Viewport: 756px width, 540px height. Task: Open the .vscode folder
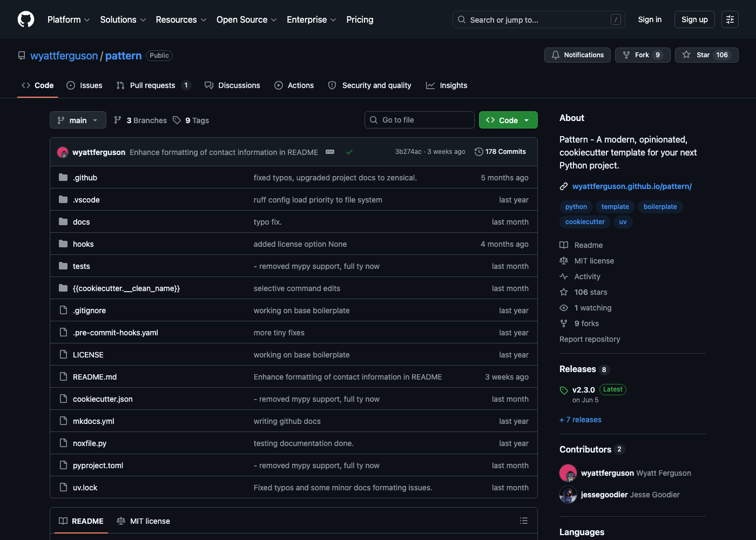tap(86, 200)
